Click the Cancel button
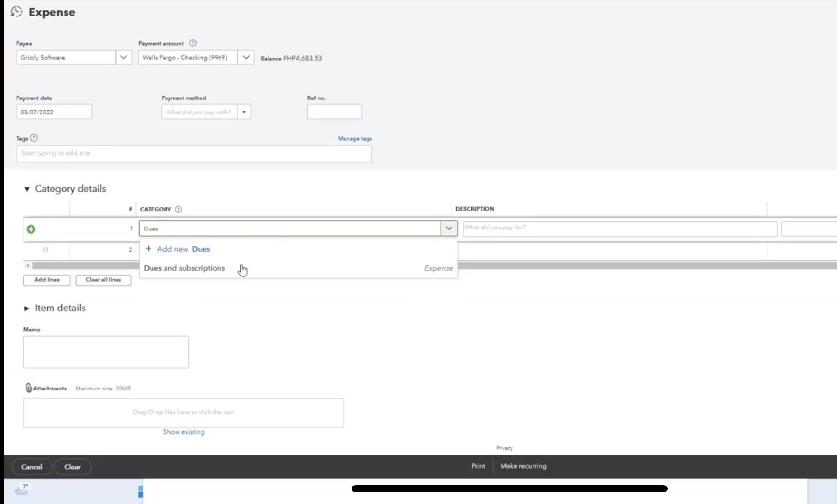The image size is (837, 504). point(32,467)
